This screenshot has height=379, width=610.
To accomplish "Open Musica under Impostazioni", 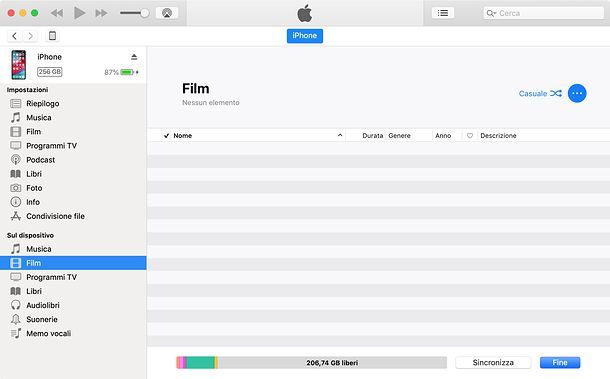I will [x=73, y=118].
